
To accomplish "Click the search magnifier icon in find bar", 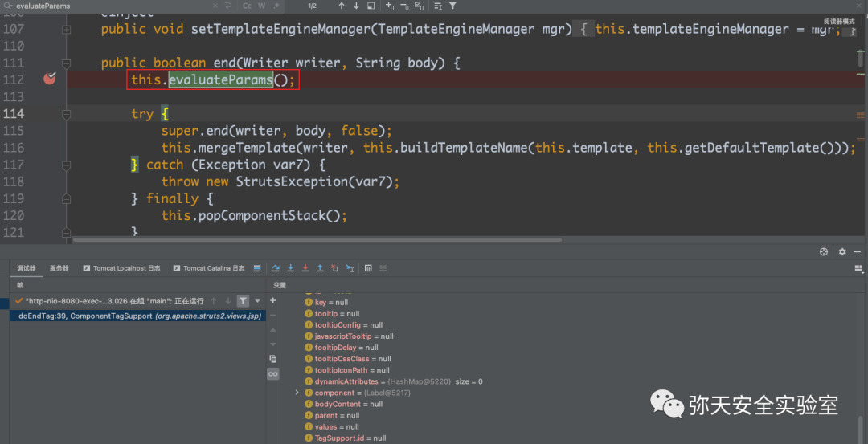I will (x=8, y=6).
